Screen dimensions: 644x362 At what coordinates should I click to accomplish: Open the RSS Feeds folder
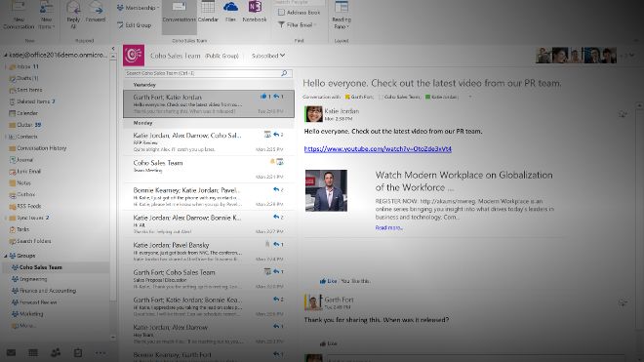click(x=25, y=206)
